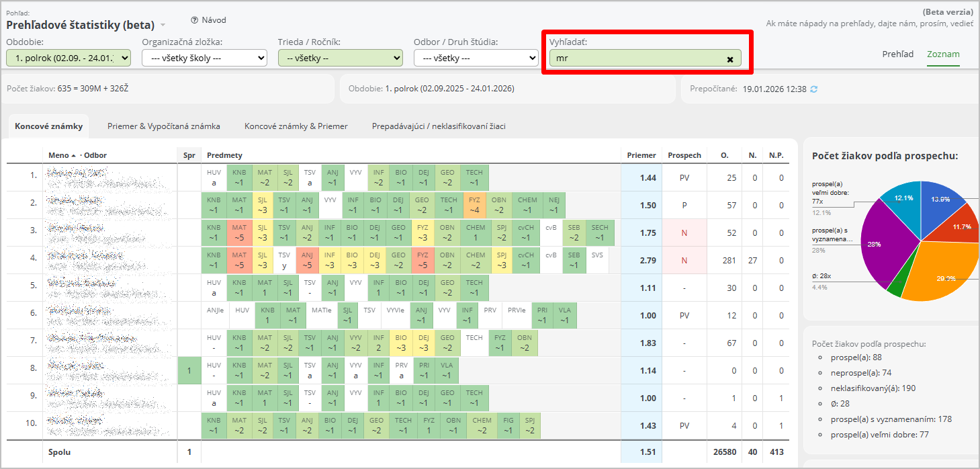This screenshot has width=980, height=469.
Task: Switch to Koncové známky & Priemer tab
Action: click(x=296, y=126)
